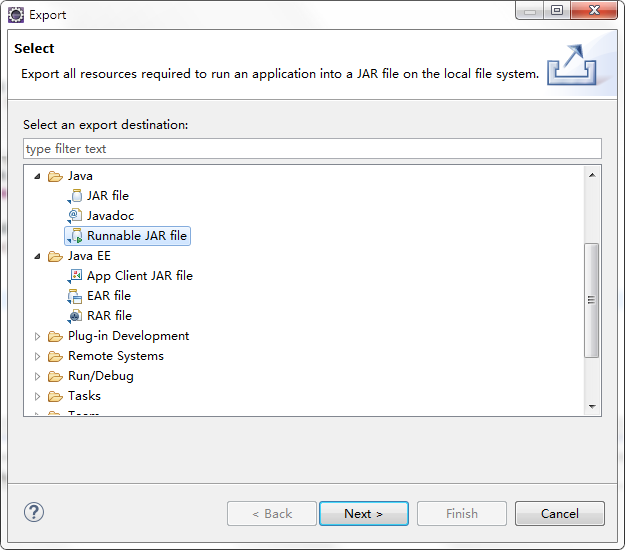Open the help question mark icon
Image resolution: width=625 pixels, height=550 pixels.
click(x=34, y=512)
